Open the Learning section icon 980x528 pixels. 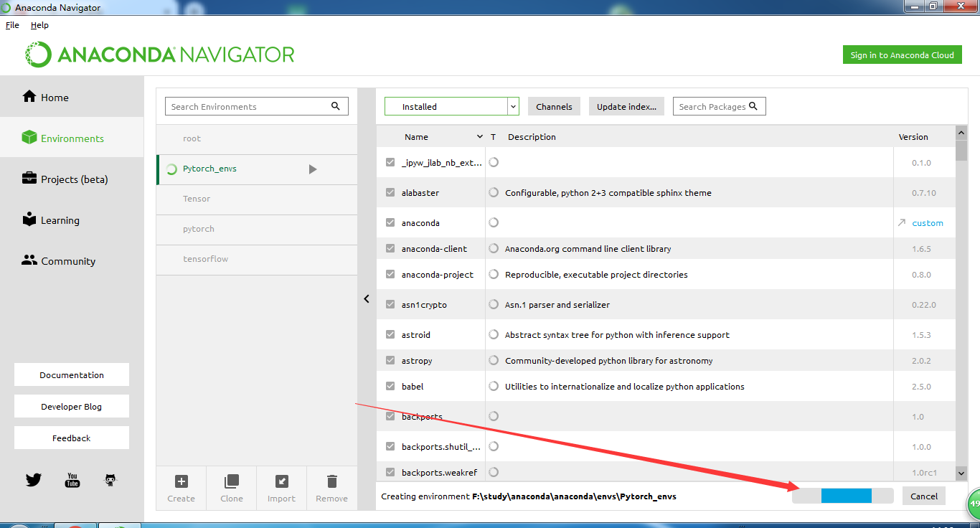point(29,220)
